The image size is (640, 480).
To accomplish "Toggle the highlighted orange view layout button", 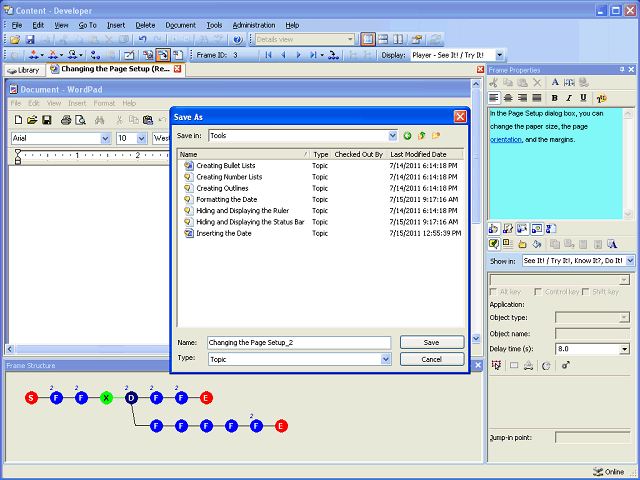I will pyautogui.click(x=368, y=40).
